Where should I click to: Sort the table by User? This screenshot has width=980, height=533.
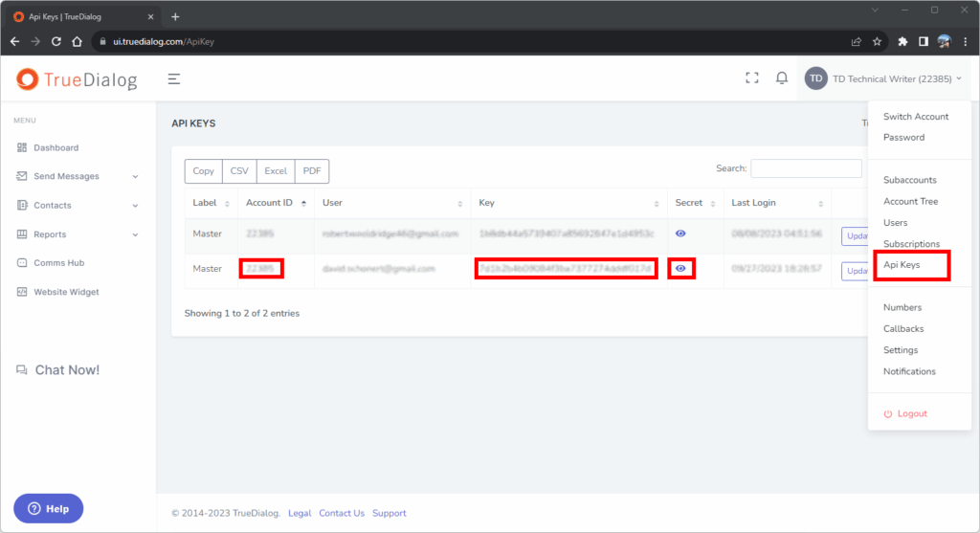click(392, 203)
